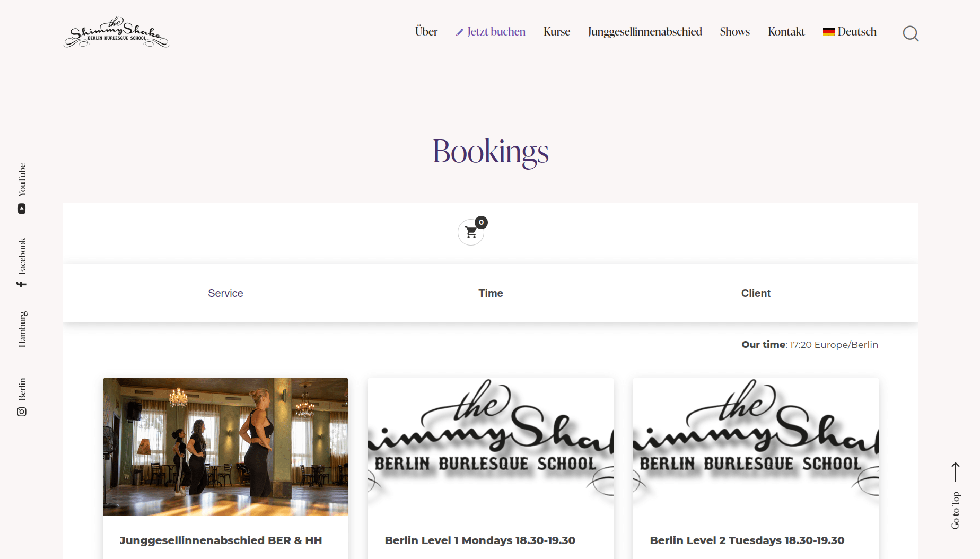
Task: Click the Hamburg sidebar link
Action: click(x=22, y=329)
